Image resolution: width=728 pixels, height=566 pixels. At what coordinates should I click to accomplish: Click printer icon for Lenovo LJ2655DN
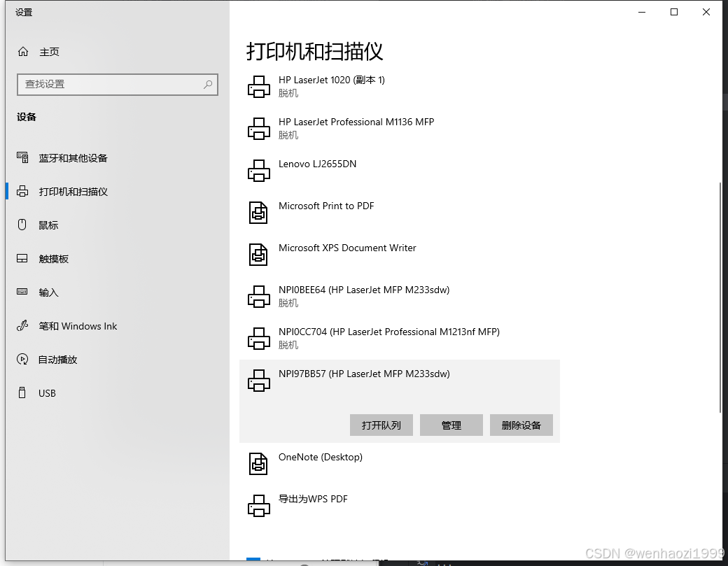[x=258, y=171]
